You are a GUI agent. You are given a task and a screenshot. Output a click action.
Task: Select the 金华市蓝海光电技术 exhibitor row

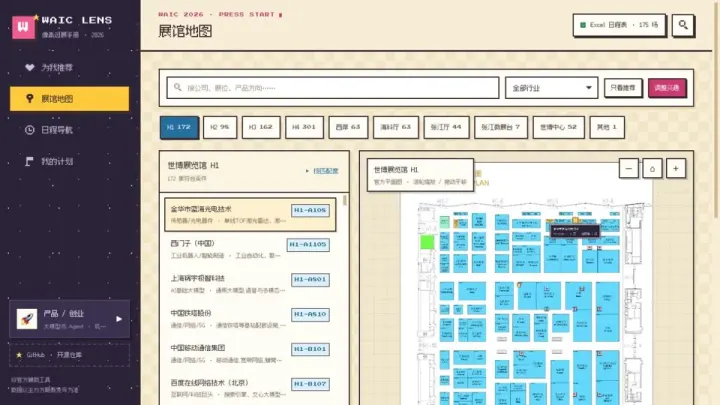(x=250, y=214)
